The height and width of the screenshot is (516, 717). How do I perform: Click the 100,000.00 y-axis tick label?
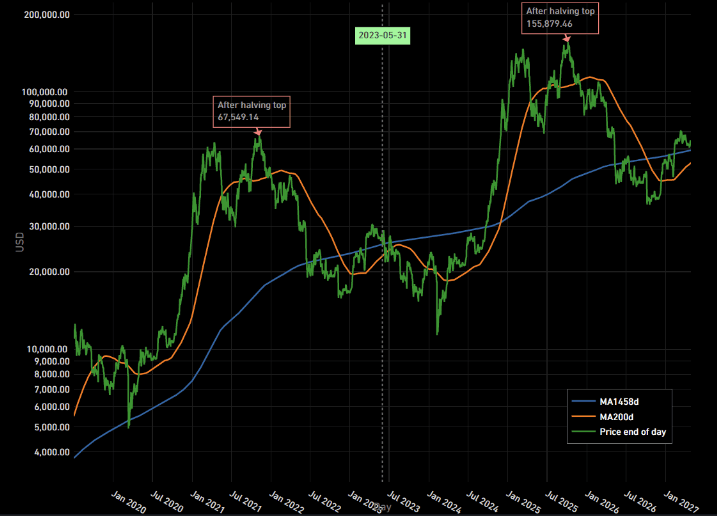point(44,92)
